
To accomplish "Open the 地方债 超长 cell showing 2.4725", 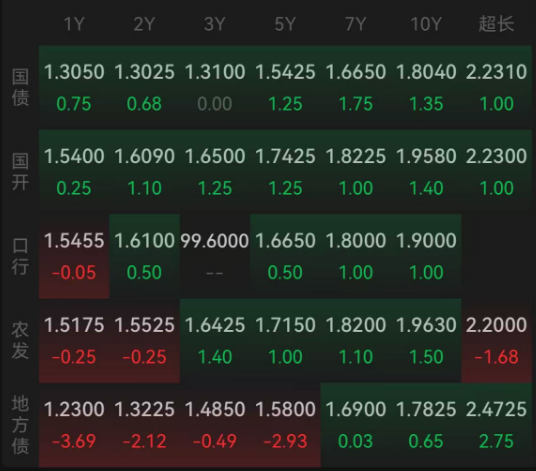I will click(497, 425).
